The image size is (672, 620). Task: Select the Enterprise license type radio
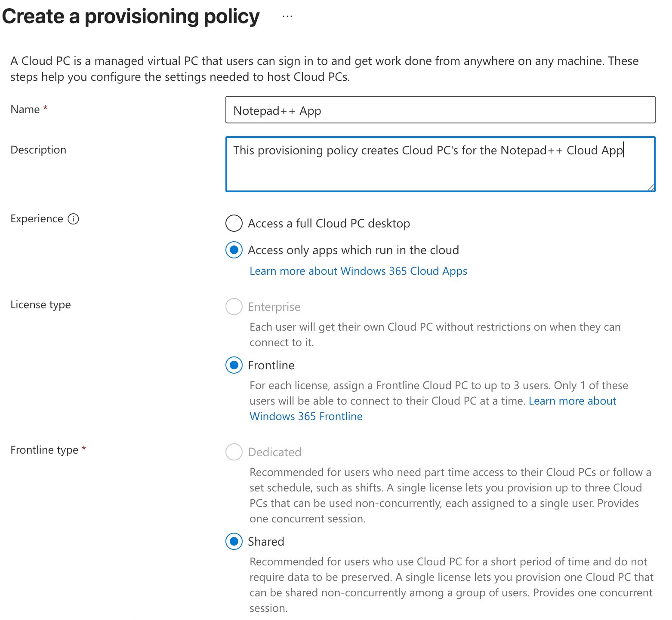tap(234, 307)
